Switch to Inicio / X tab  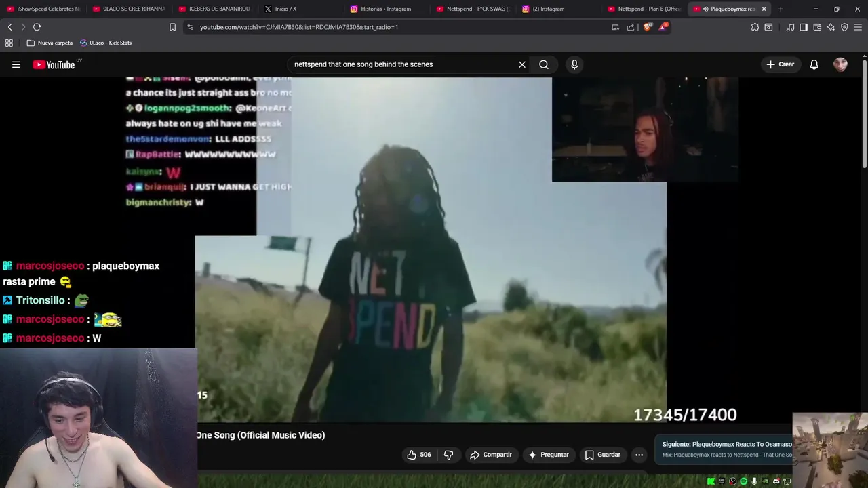pyautogui.click(x=301, y=9)
